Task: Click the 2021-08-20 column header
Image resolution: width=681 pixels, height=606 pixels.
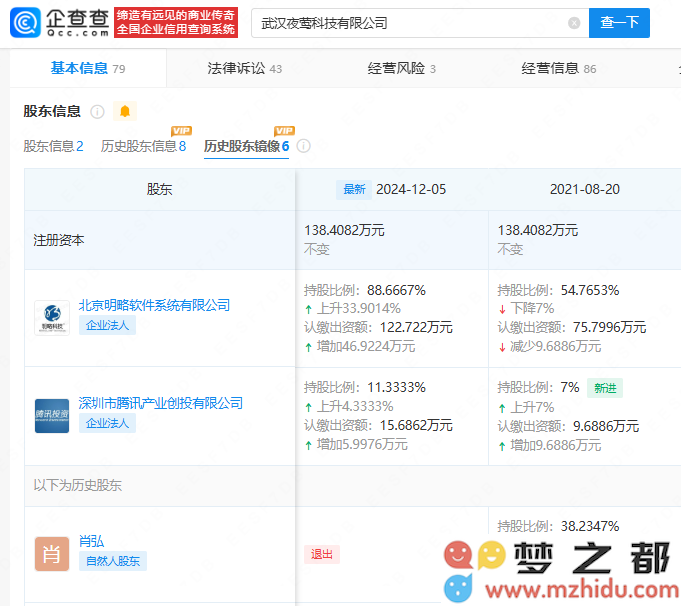Action: point(585,189)
